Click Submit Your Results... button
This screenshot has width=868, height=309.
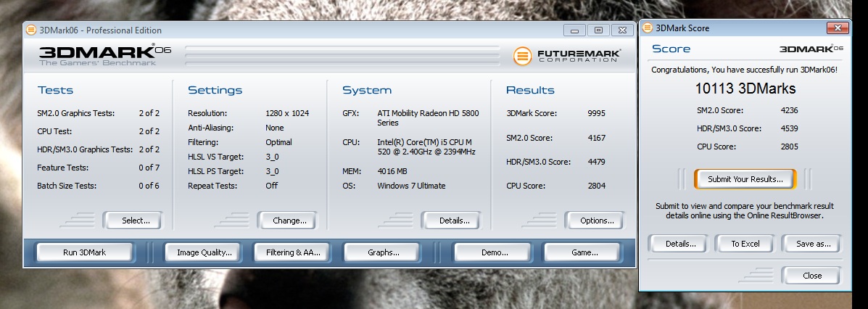tap(745, 179)
